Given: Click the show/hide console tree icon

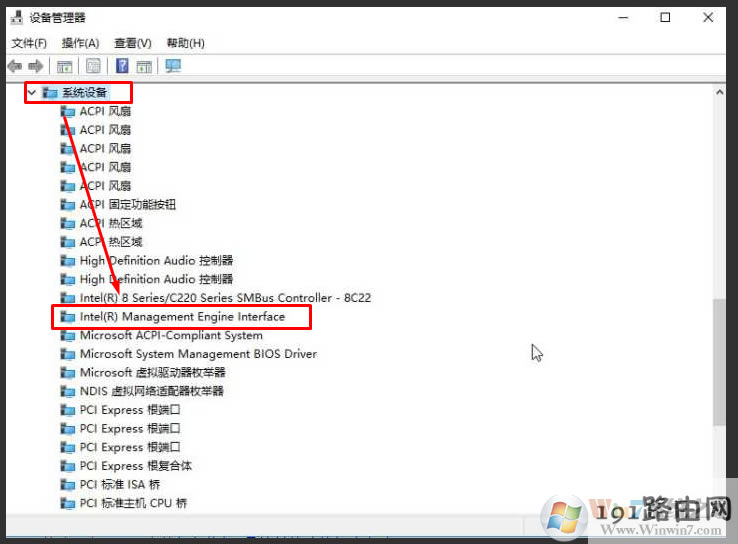Looking at the screenshot, I should (x=64, y=66).
